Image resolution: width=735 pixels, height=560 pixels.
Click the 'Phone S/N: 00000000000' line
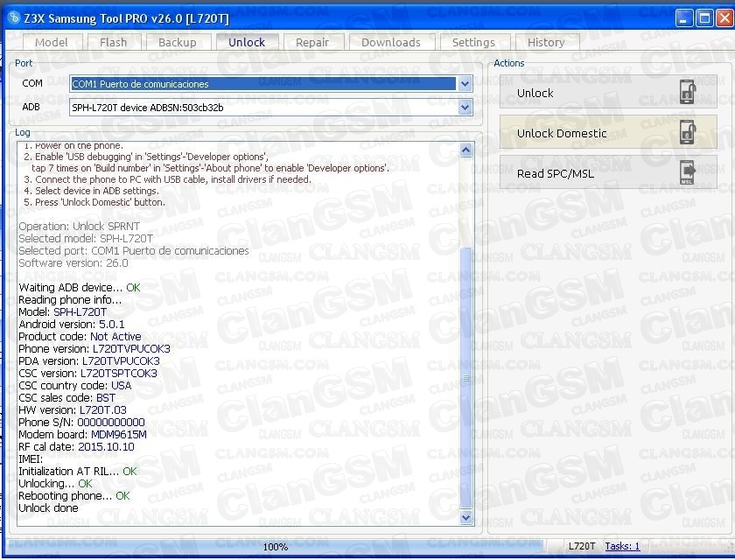[81, 423]
